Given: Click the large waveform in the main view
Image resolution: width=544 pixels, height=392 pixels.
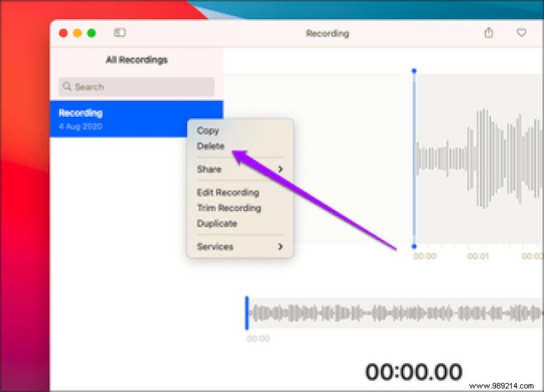Looking at the screenshot, I should (x=479, y=158).
